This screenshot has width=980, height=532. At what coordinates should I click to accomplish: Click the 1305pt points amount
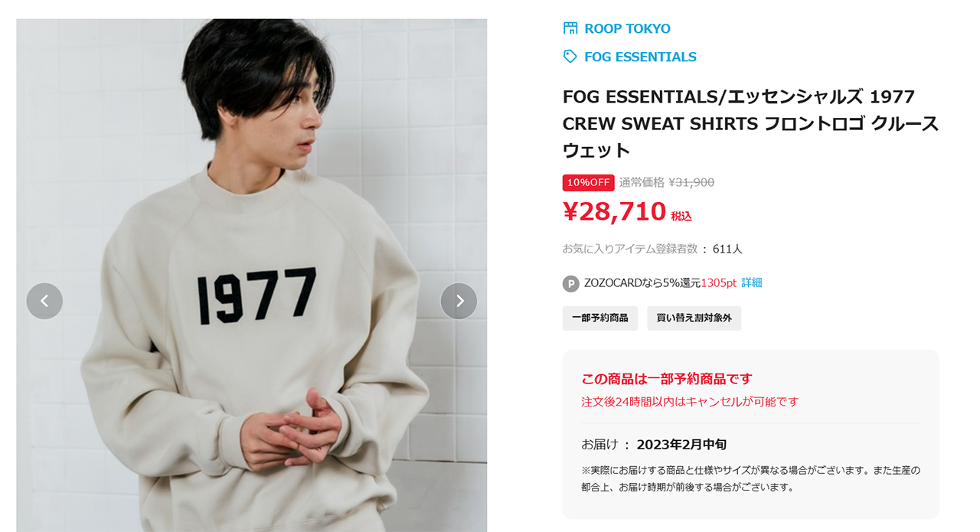coord(718,282)
